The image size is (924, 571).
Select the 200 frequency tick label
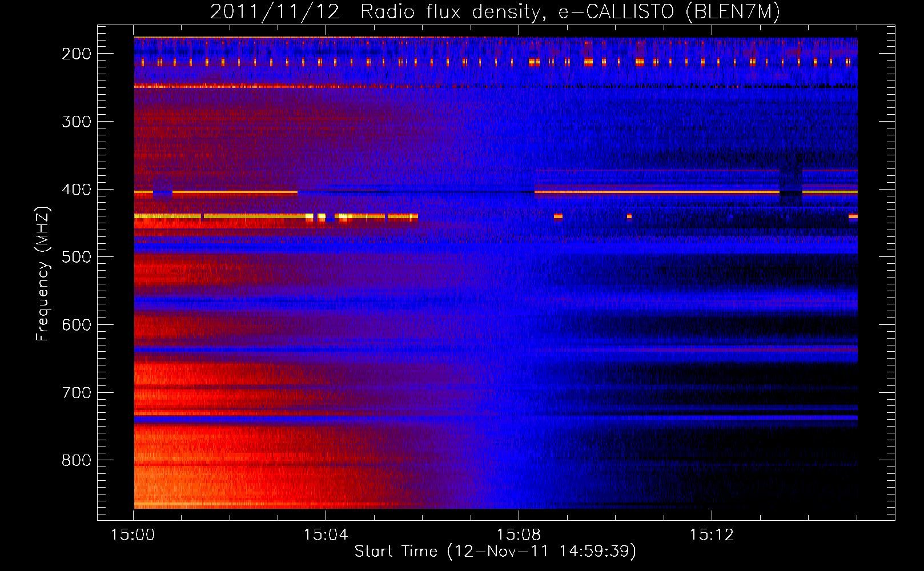click(76, 54)
